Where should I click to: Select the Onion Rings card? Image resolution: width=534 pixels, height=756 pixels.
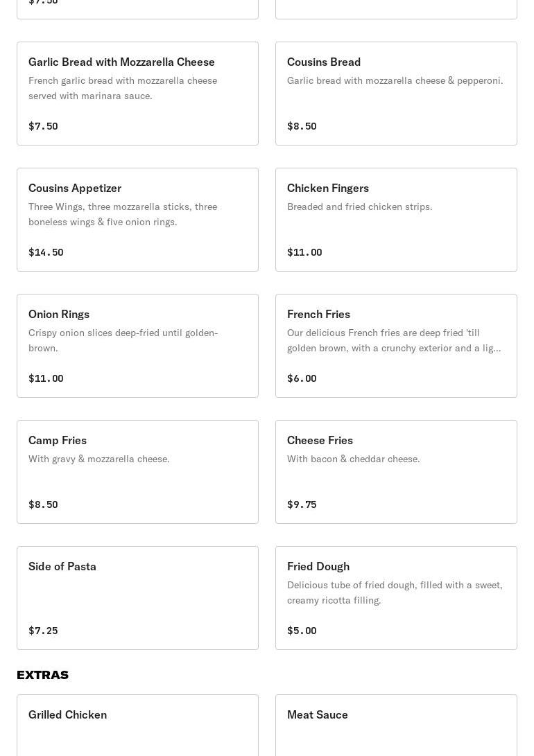137,346
